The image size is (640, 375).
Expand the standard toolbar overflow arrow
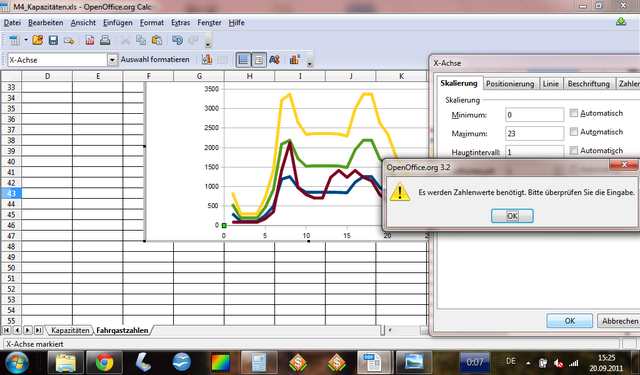208,44
